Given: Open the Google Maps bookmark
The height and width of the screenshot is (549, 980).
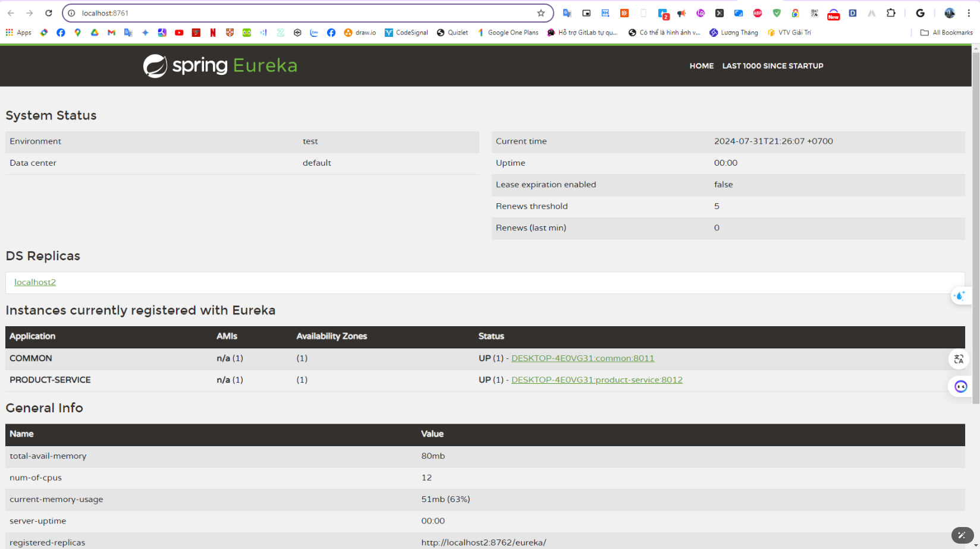Looking at the screenshot, I should click(77, 33).
